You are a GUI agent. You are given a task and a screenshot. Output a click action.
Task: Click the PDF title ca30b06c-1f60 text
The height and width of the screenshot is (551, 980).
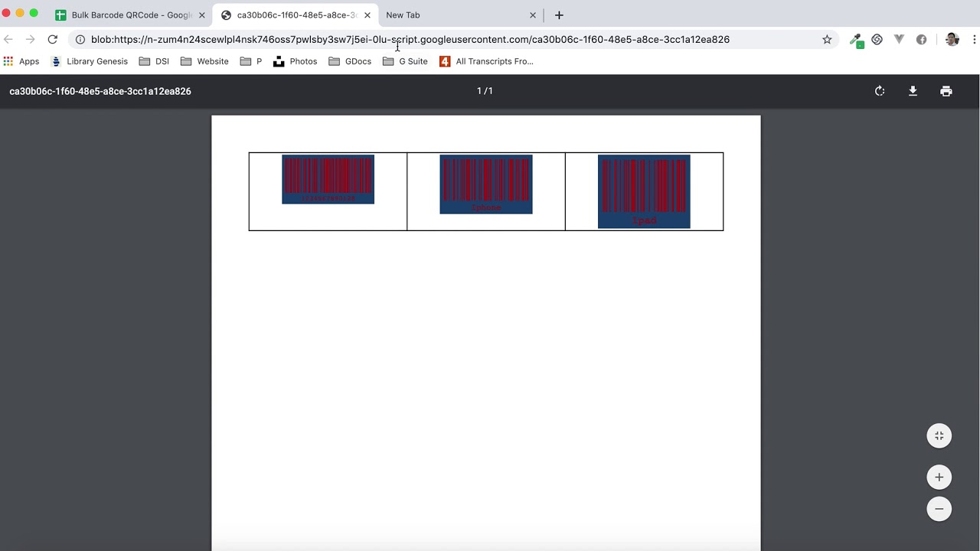(x=100, y=91)
